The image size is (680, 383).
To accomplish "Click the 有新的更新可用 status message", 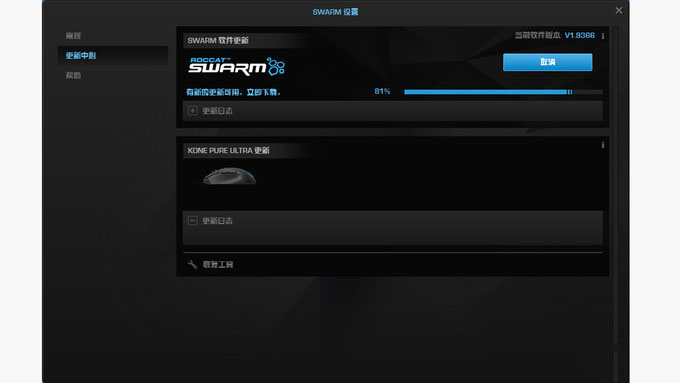I will 233,92.
